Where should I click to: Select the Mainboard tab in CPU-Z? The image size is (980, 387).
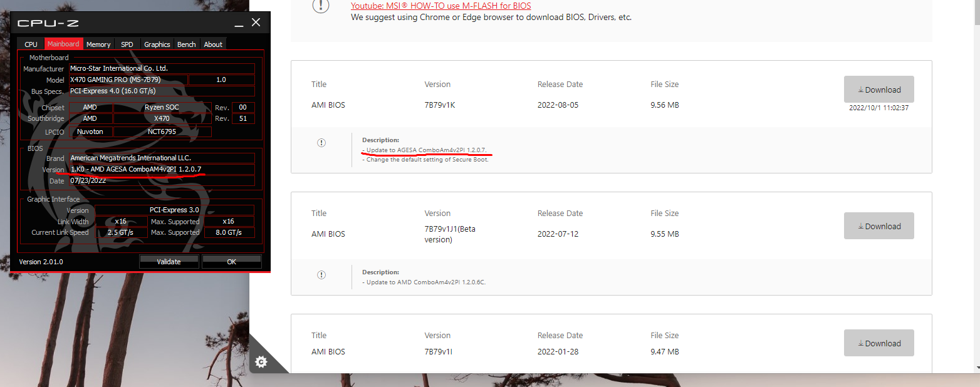pos(63,44)
